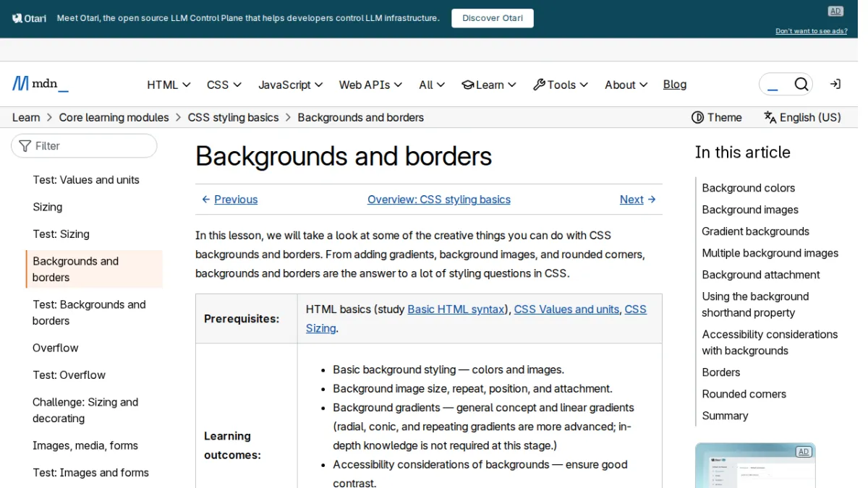The image size is (868, 488).
Task: Click the AD badge in the top banner
Action: 835,11
